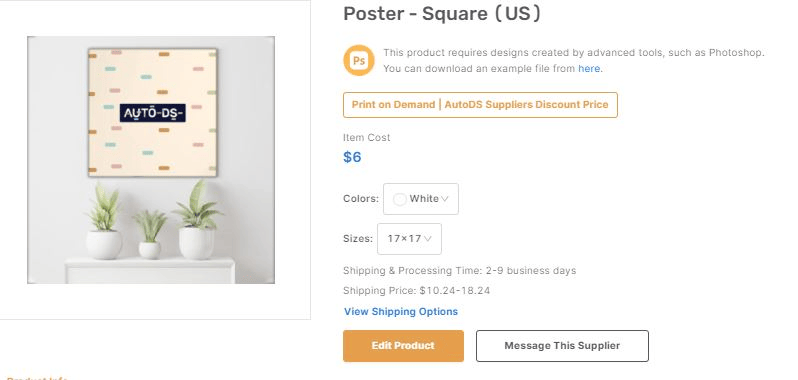This screenshot has width=798, height=380.
Task: Click the Photoshop design requirement notice text
Action: click(x=574, y=61)
